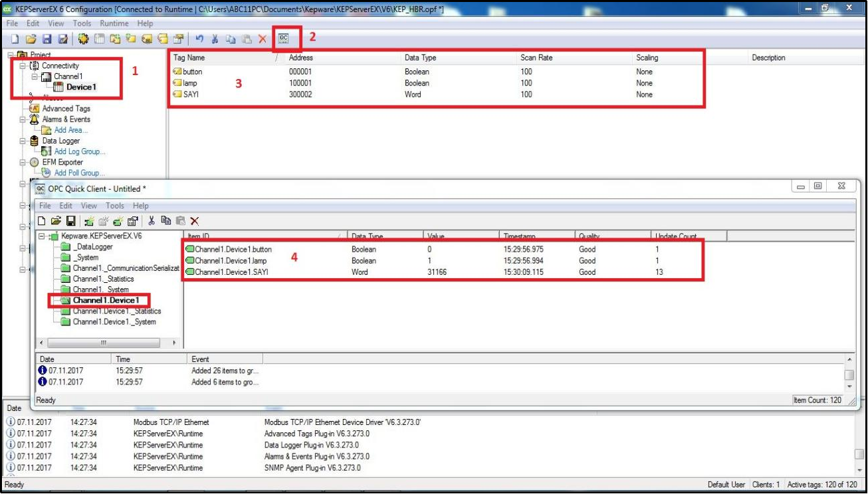Viewport: 868px width, 494px height.
Task: Click Open folder icon in OPC Quick Client toolbar
Action: 56,220
